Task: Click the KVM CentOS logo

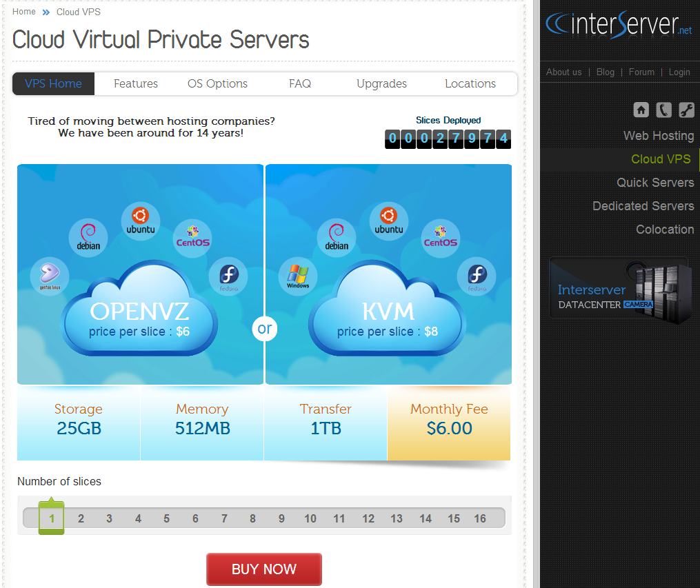Action: tap(441, 238)
